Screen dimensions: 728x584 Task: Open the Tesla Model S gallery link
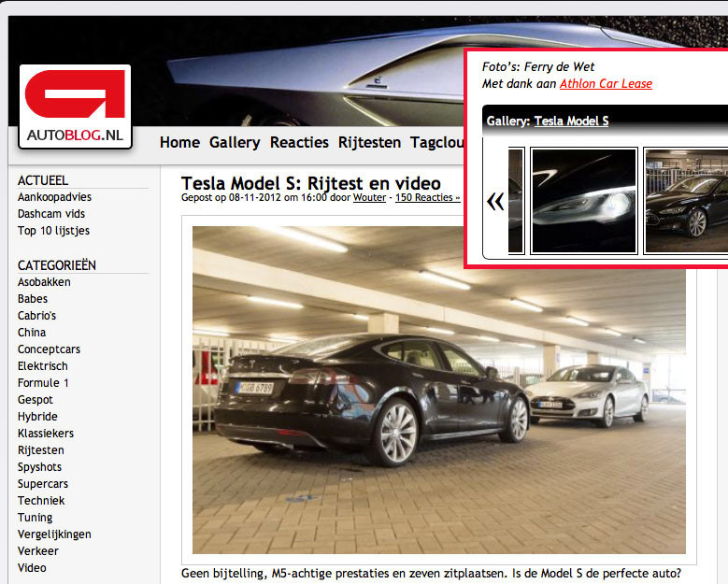571,121
